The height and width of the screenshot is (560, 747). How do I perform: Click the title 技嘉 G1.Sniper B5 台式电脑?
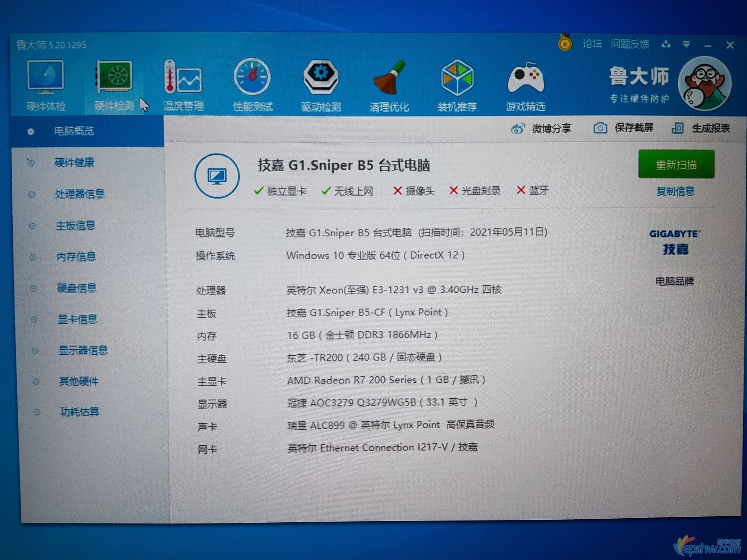tap(344, 165)
